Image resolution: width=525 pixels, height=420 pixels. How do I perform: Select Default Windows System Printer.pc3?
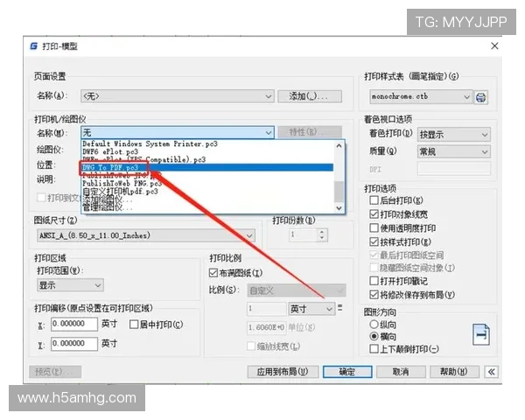[207, 144]
